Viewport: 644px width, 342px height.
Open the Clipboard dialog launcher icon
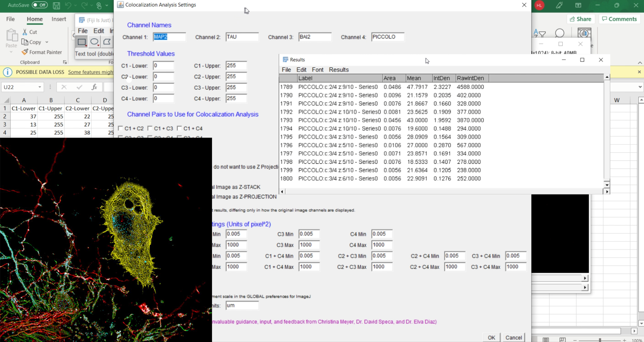(65, 62)
